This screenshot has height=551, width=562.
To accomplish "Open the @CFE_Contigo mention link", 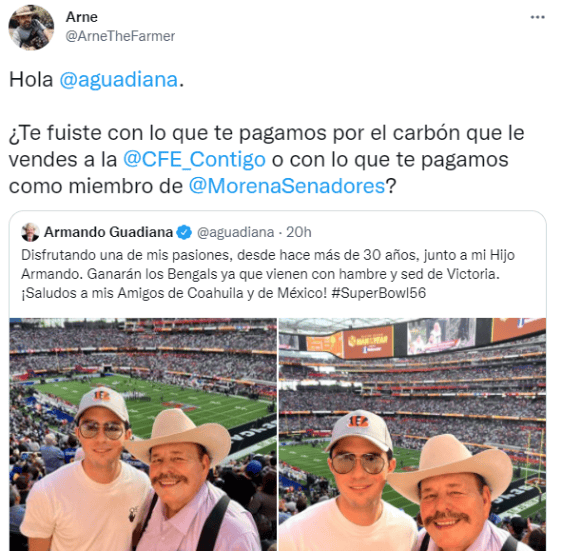I will (x=194, y=160).
